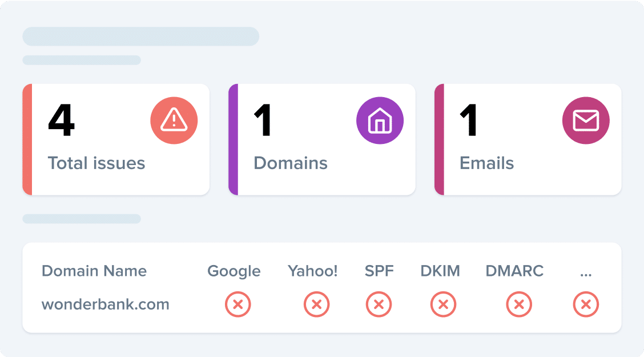Screen dimensions: 644x357
Task: Click the last column failed status icon
Action: click(586, 304)
